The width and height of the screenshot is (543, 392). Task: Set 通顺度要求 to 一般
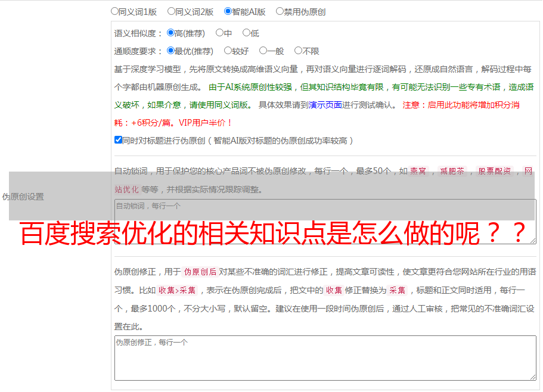263,51
